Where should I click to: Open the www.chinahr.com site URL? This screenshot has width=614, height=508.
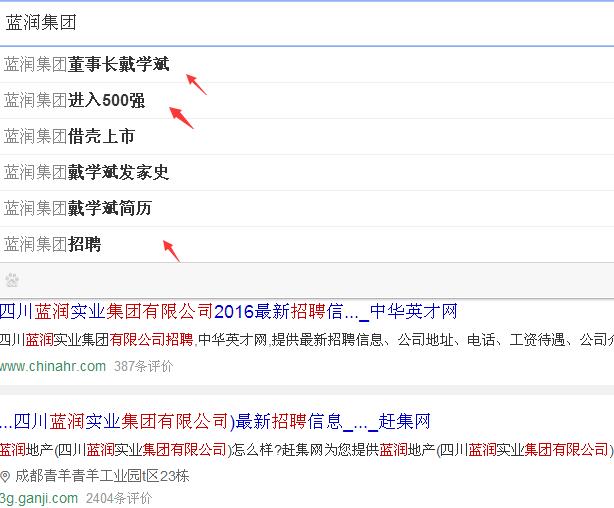click(x=52, y=366)
